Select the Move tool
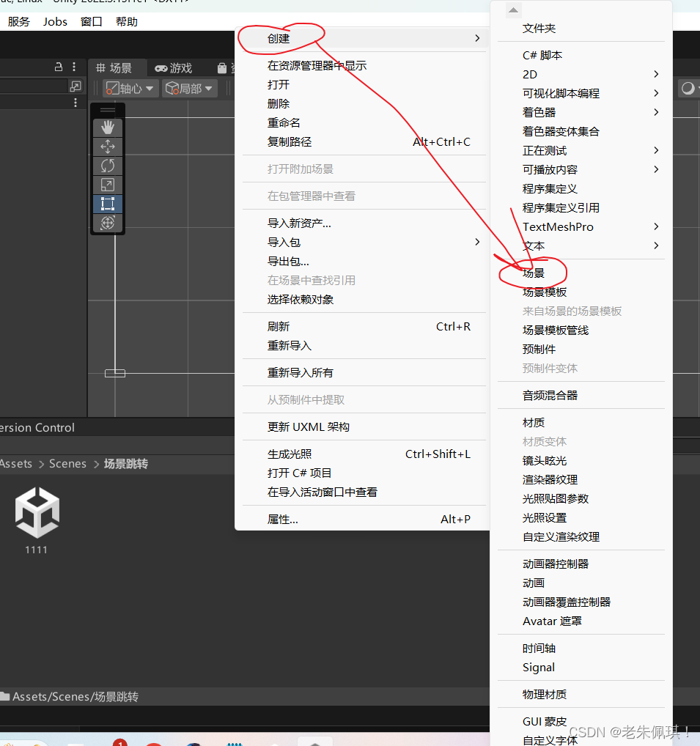Viewport: 700px width, 746px height. point(108,147)
